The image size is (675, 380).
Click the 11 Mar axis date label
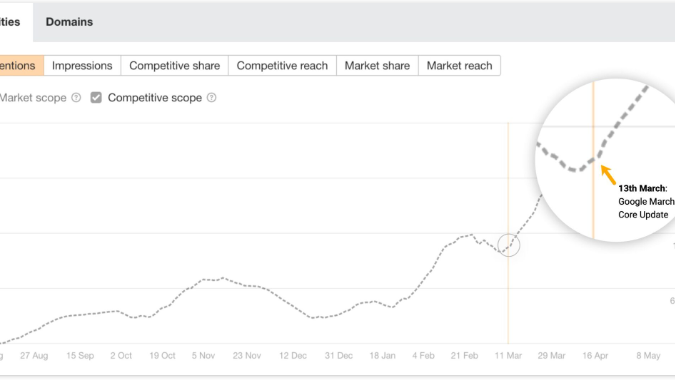coord(508,355)
